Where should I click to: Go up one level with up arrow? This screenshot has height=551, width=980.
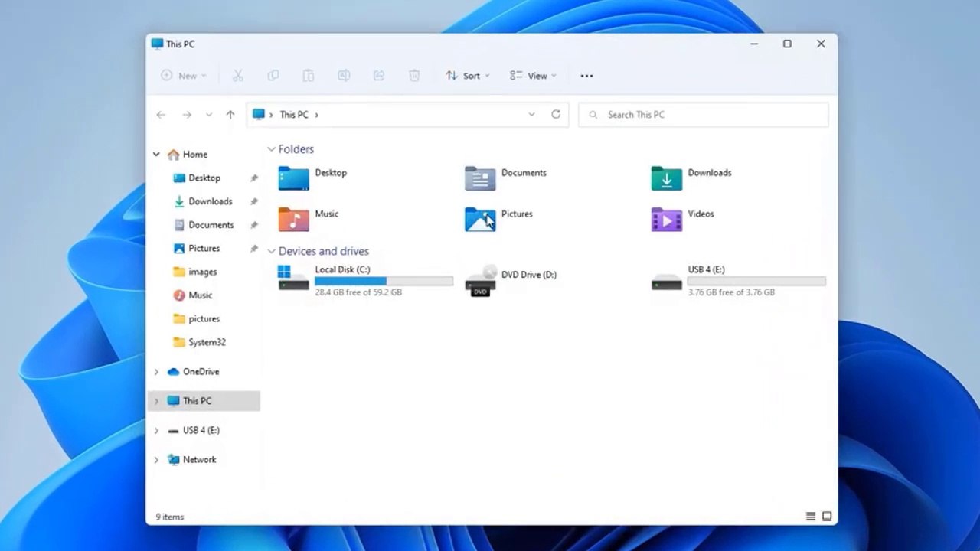click(230, 115)
